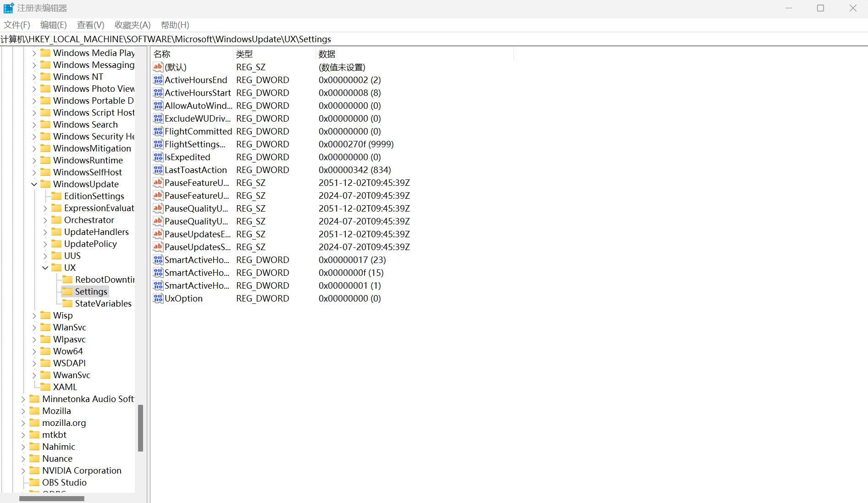Click the tree pane vertical scrollbar thumb
The height and width of the screenshot is (503, 868).
[x=140, y=428]
